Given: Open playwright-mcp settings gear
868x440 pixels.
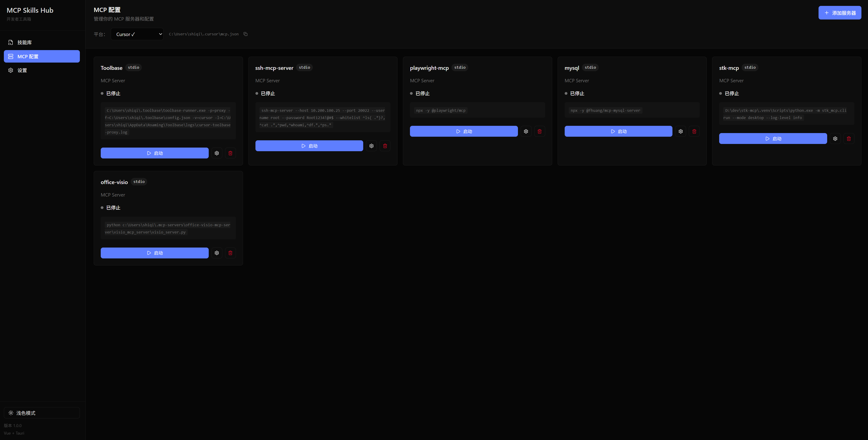Looking at the screenshot, I should click(526, 131).
